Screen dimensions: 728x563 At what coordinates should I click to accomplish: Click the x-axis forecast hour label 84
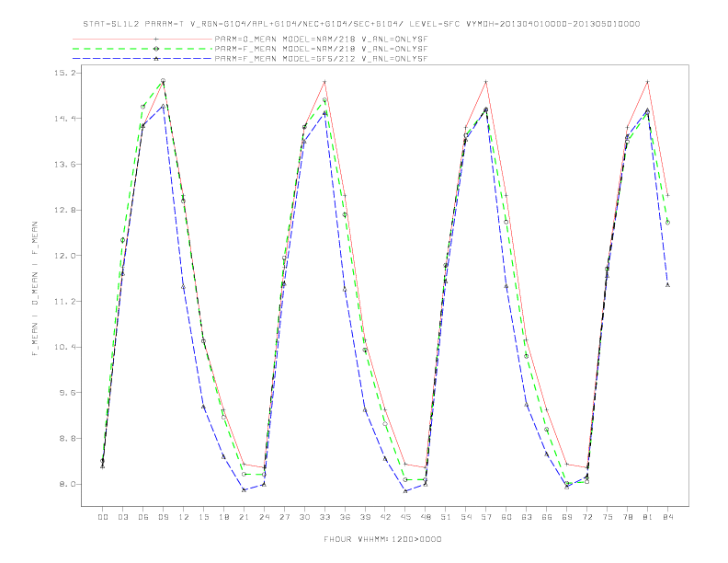pyautogui.click(x=668, y=517)
